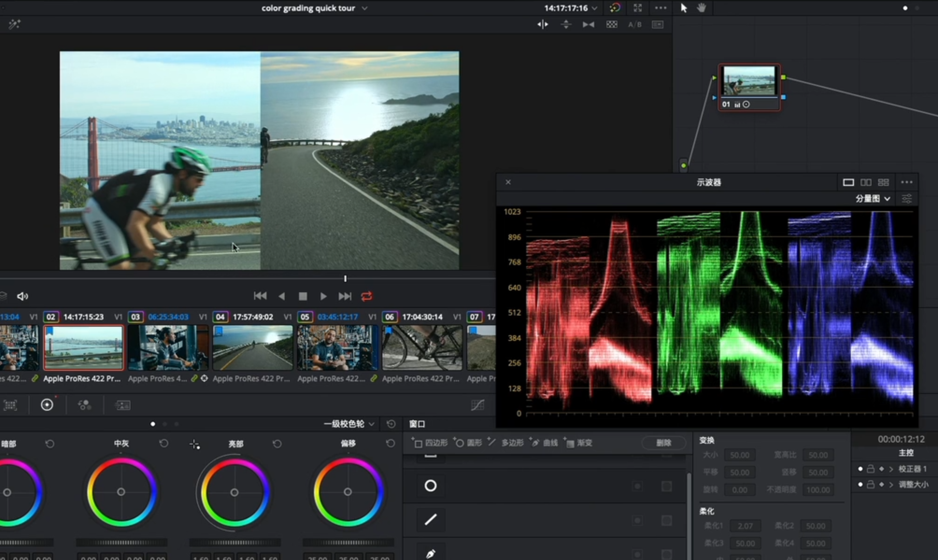This screenshot has height=560, width=938.
Task: Open the primaries color wheels palette icon
Action: (x=47, y=405)
